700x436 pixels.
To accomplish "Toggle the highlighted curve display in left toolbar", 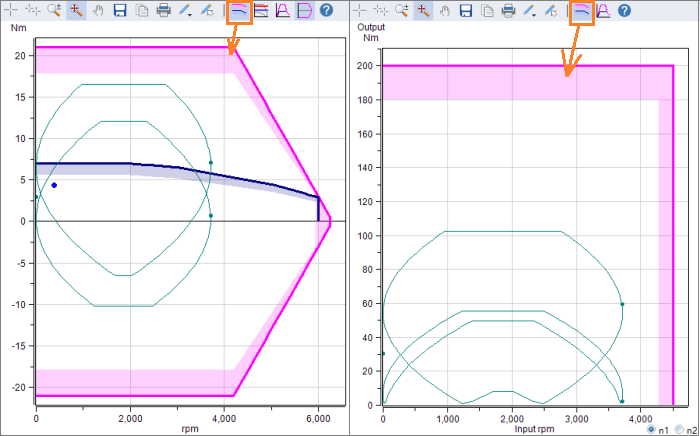I will coord(239,11).
